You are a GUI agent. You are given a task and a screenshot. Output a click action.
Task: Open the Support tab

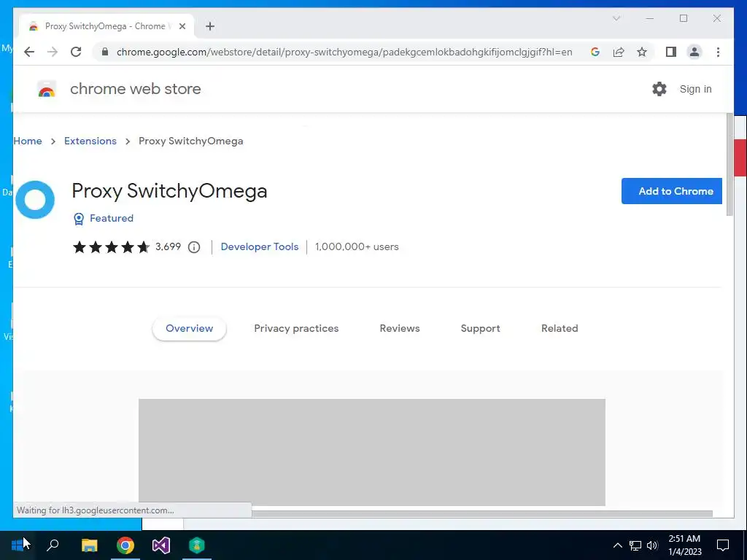tap(480, 329)
